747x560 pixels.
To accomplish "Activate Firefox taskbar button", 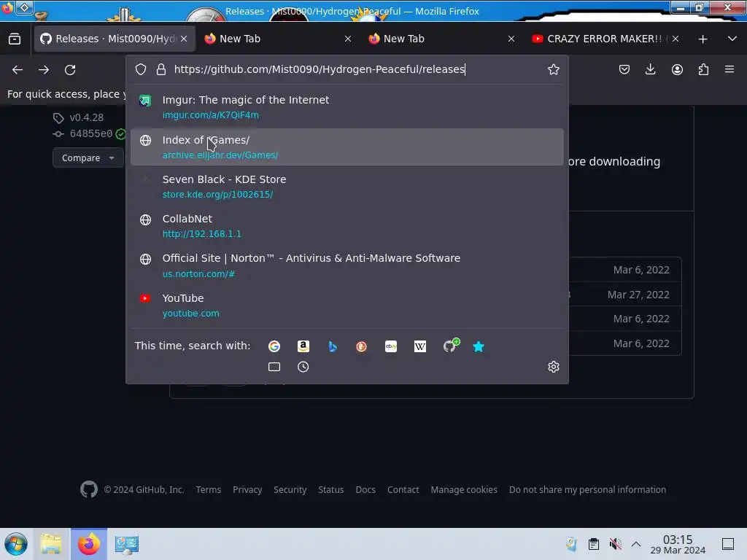I will pyautogui.click(x=89, y=544).
